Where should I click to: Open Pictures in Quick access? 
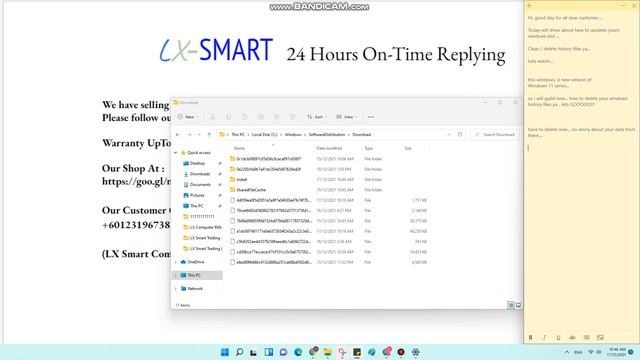point(197,195)
